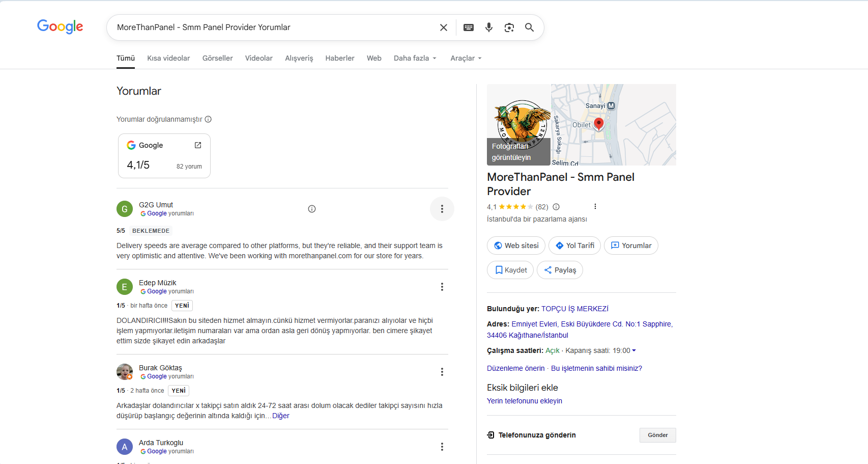Open more options for Burak Göktaş review

tap(442, 372)
